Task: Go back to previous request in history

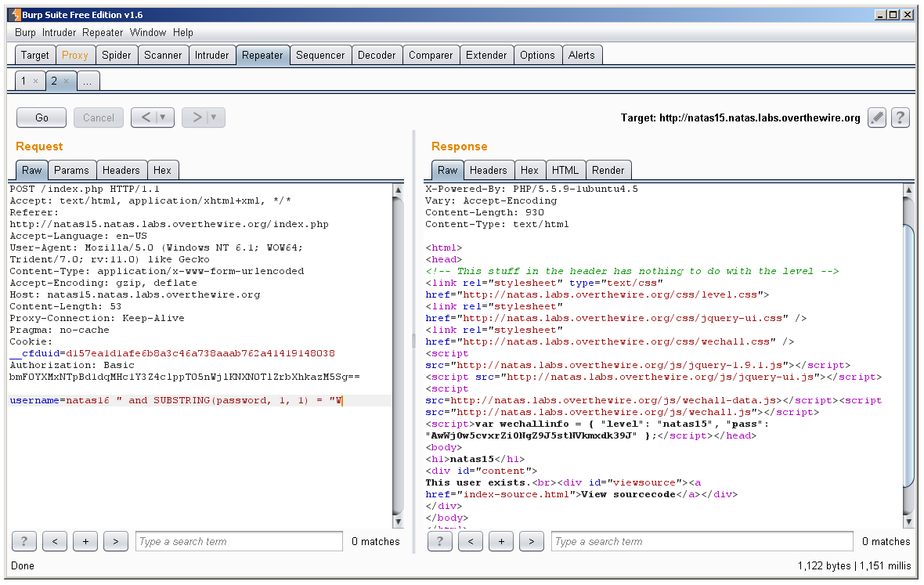Action: coord(146,117)
